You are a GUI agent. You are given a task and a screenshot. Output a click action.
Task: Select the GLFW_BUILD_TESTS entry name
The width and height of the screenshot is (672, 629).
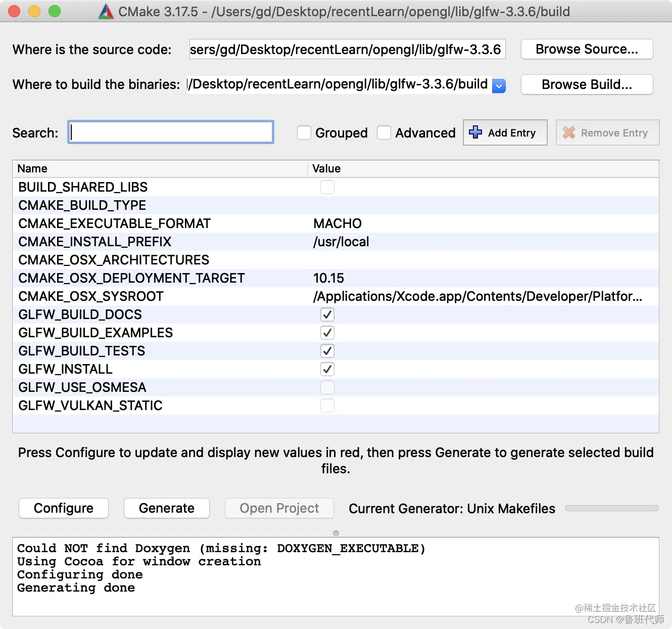click(x=81, y=351)
